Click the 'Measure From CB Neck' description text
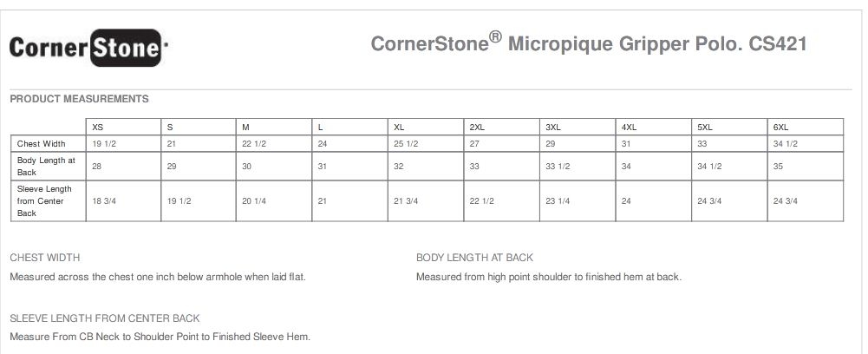The image size is (868, 354). 160,337
